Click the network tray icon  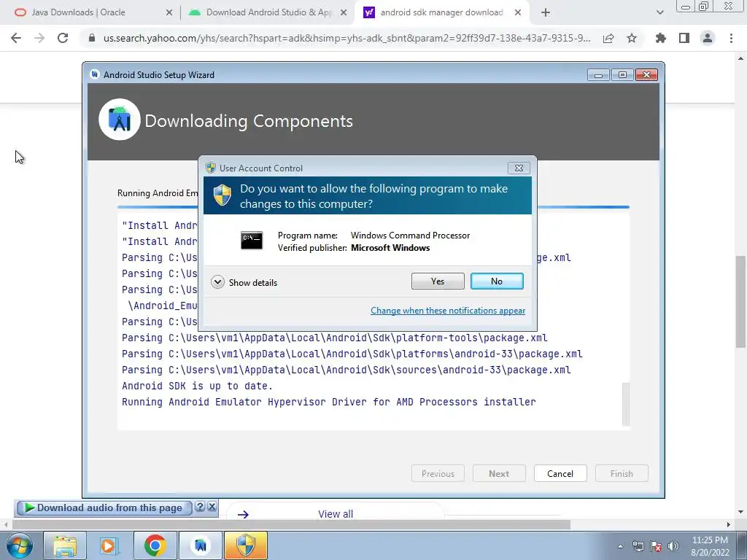pyautogui.click(x=638, y=546)
